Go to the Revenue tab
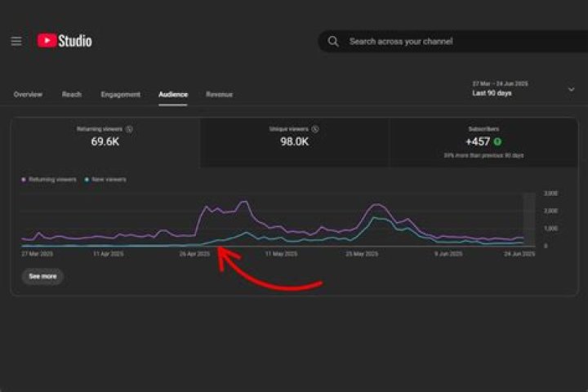 pos(219,95)
